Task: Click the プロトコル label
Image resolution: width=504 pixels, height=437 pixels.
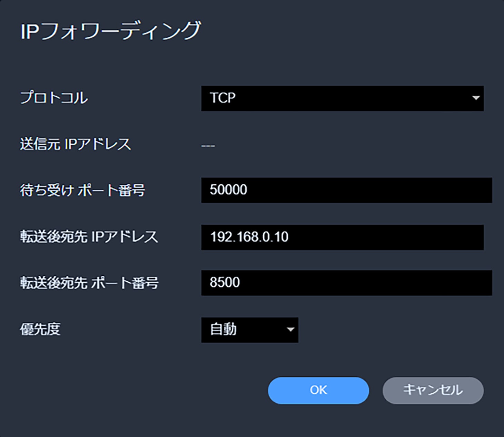Action: pos(53,99)
